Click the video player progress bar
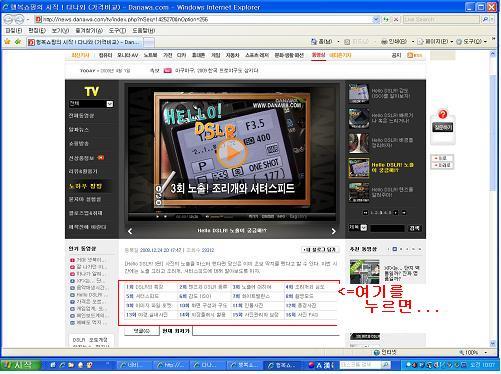Image resolution: width=501 pixels, height=374 pixels. click(x=232, y=213)
